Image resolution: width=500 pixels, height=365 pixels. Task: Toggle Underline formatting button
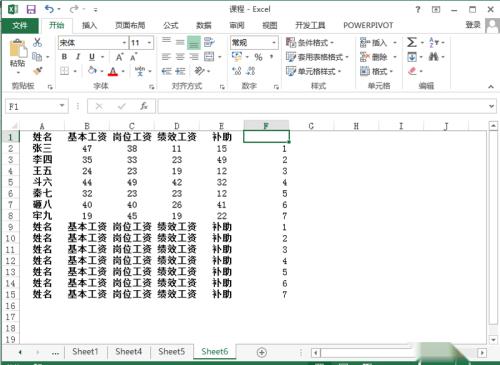pyautogui.click(x=92, y=57)
